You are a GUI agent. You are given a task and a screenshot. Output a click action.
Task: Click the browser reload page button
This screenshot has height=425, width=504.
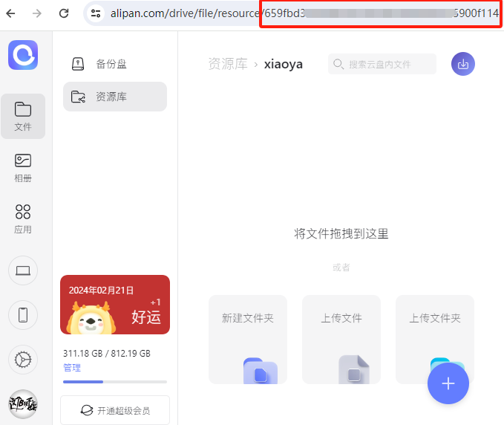click(64, 13)
